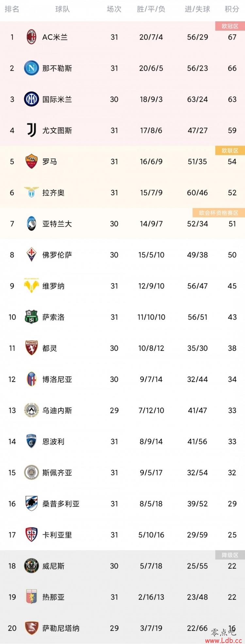
Task: Click the 欧冠区 zone tag
Action: pyautogui.click(x=230, y=26)
